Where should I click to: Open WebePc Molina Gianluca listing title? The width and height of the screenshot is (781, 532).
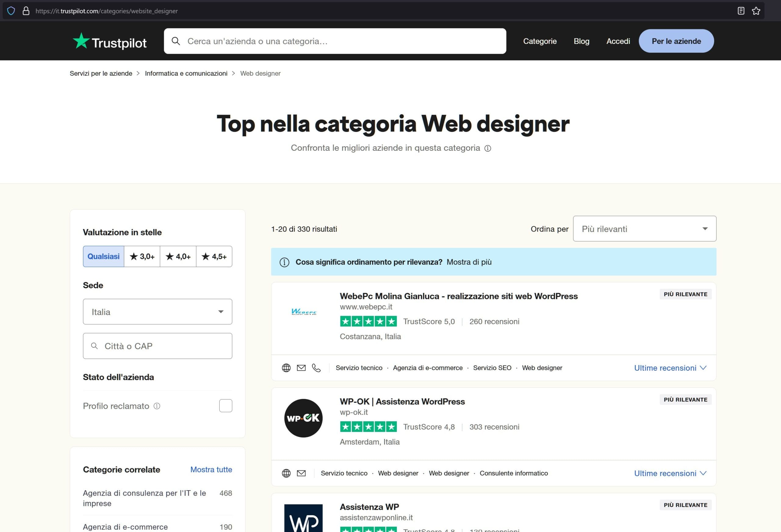click(x=459, y=296)
